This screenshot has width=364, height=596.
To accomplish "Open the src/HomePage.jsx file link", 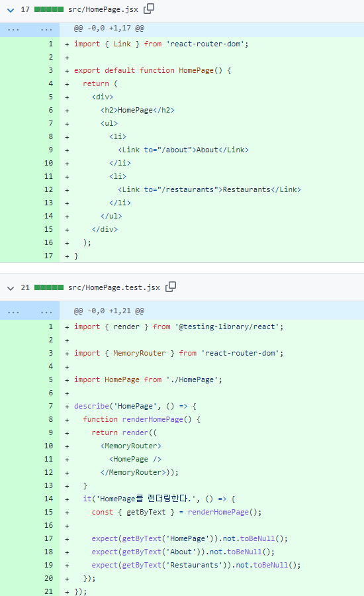I will pyautogui.click(x=103, y=9).
